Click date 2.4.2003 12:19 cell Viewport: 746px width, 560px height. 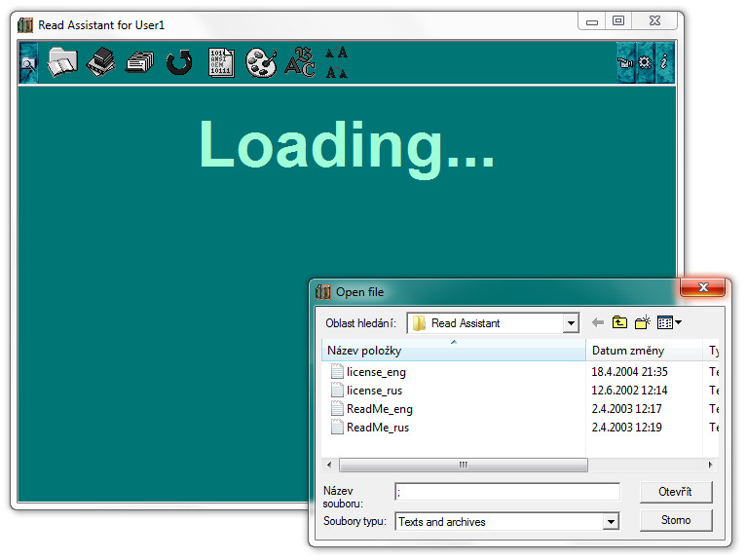[x=626, y=428]
